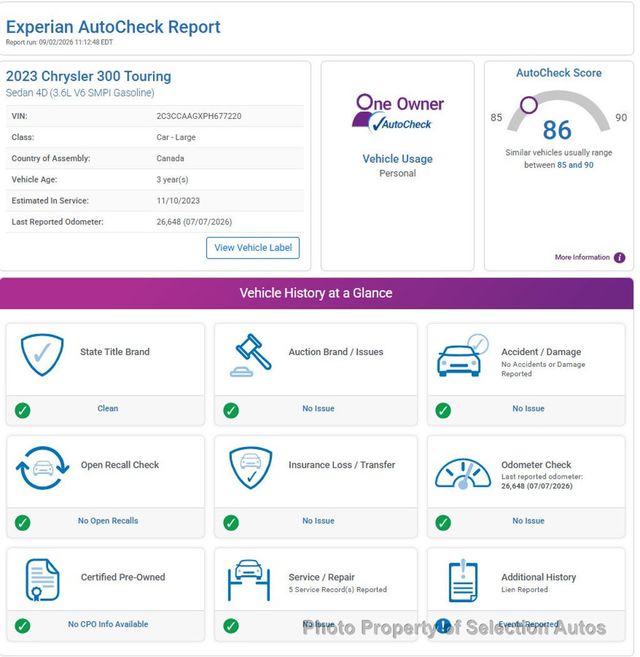Click Last Reported Odometer value in details table
640x657 pixels.
click(194, 222)
